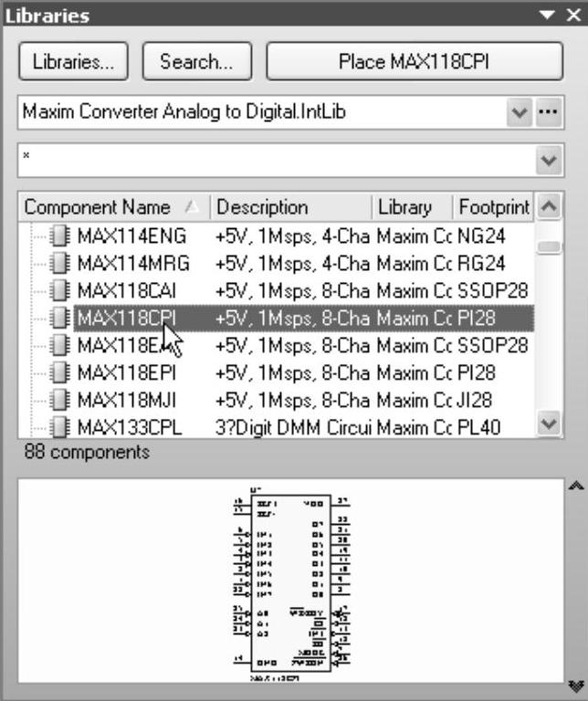
Task: Collapse preview using the up double-chevron
Action: coord(576,486)
